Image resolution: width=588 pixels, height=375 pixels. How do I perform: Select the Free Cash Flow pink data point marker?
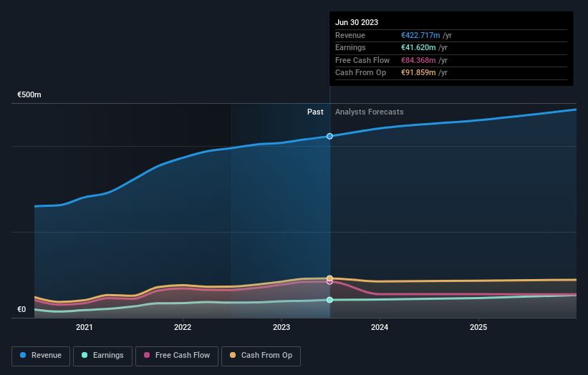pos(329,282)
